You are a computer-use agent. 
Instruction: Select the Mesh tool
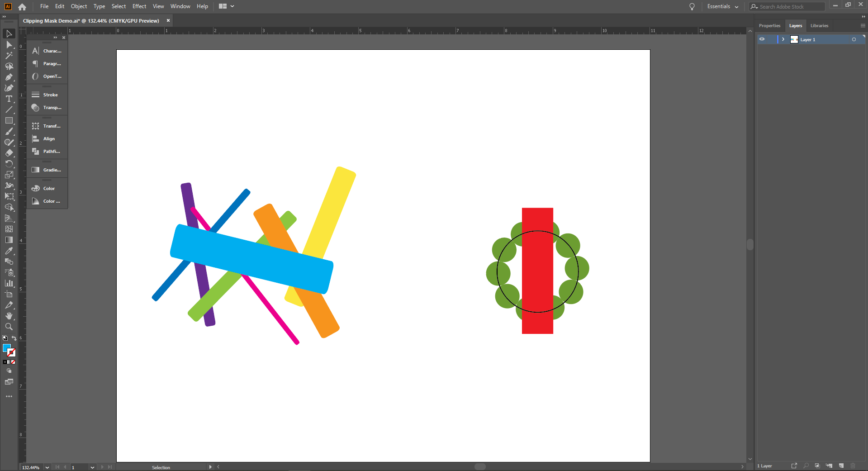(9, 229)
